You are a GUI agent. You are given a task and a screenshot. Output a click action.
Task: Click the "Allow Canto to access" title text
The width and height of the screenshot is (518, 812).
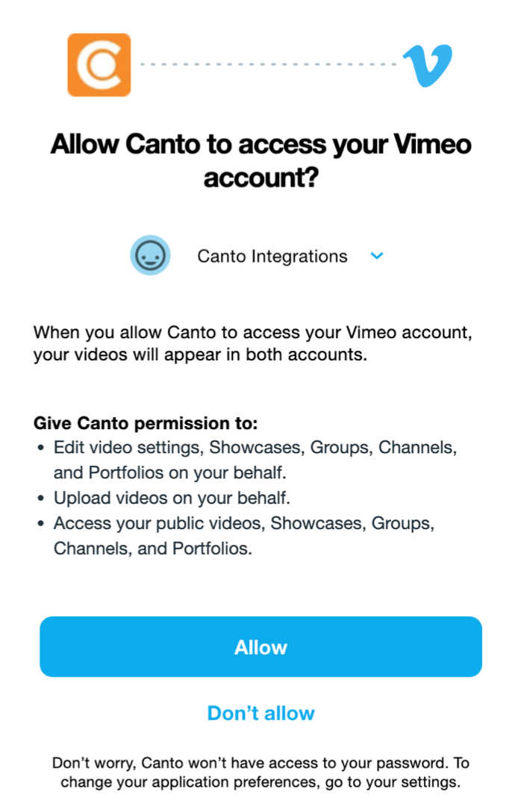(x=260, y=160)
